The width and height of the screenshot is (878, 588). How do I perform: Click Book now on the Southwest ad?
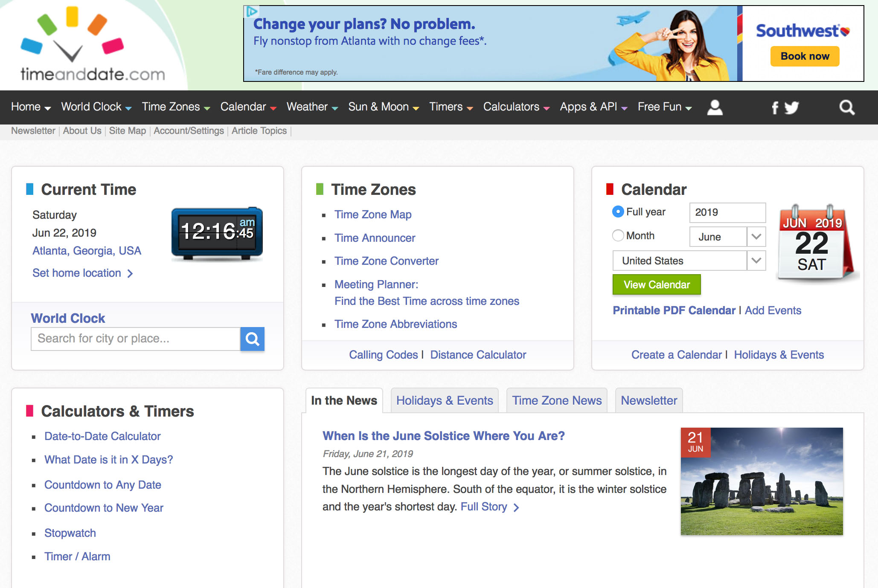(805, 56)
